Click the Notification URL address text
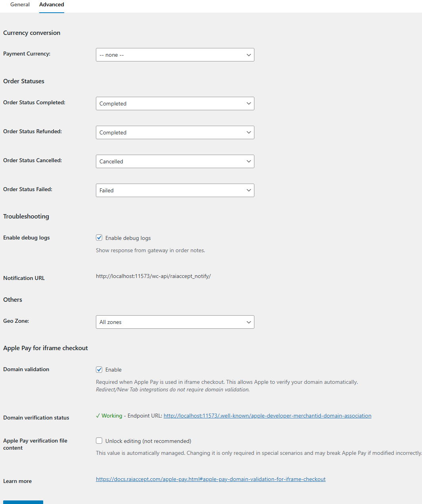Screen dimensions: 422x504 click(153, 276)
